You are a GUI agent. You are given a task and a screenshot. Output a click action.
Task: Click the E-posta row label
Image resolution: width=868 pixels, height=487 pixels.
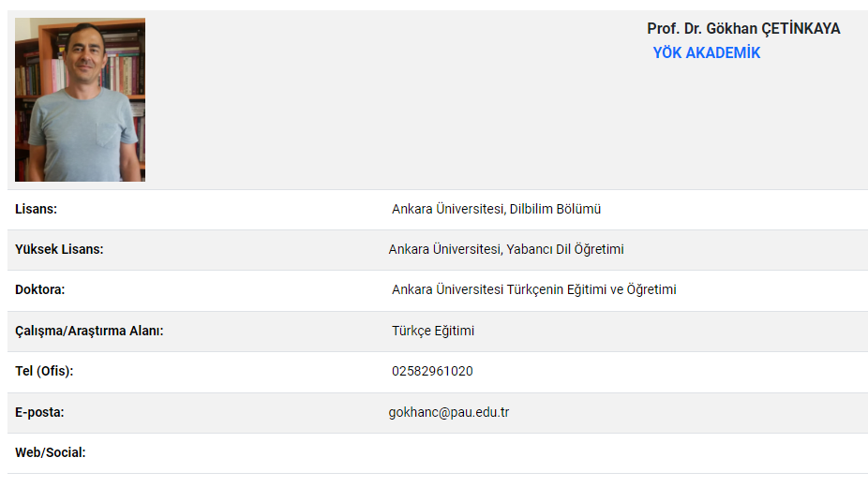tap(39, 412)
